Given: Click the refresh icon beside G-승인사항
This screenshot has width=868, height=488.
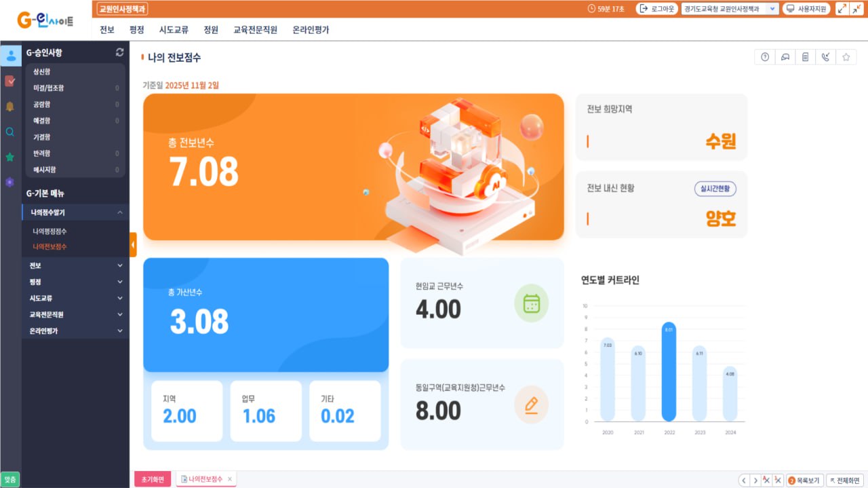Looking at the screenshot, I should tap(120, 52).
